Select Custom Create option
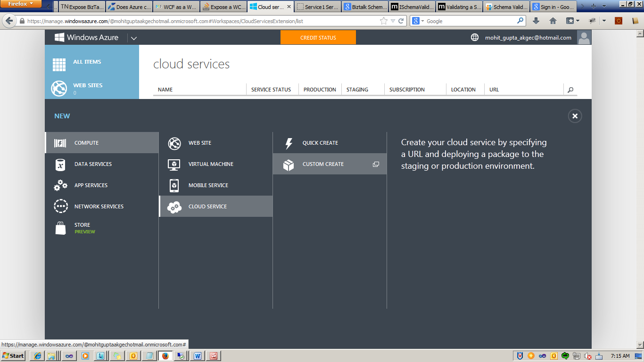 pyautogui.click(x=330, y=164)
